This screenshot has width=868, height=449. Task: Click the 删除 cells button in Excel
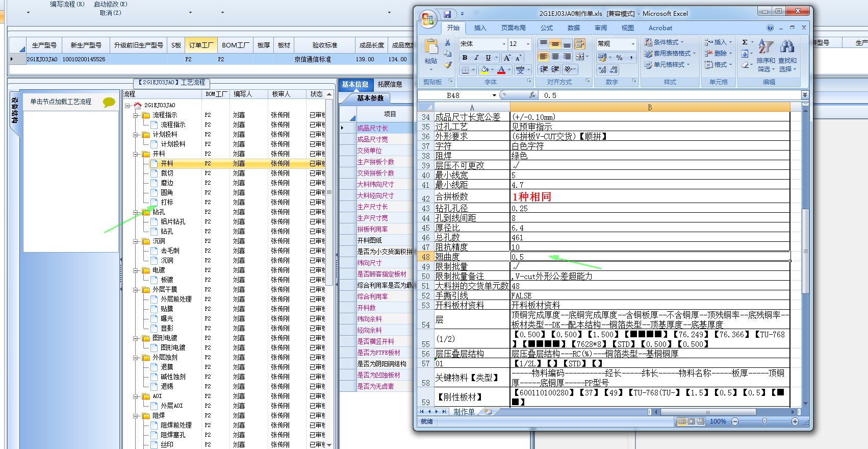719,54
